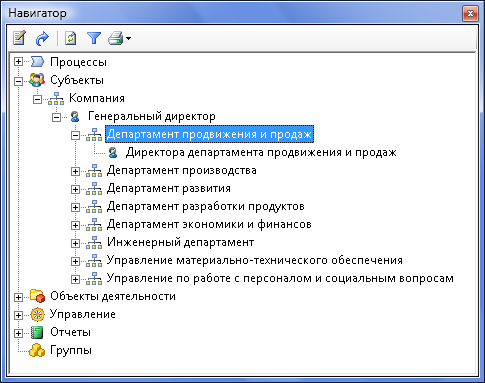Screen dimensions: 485x383
Task: Click org icon of Департамент развития
Action: click(94, 188)
